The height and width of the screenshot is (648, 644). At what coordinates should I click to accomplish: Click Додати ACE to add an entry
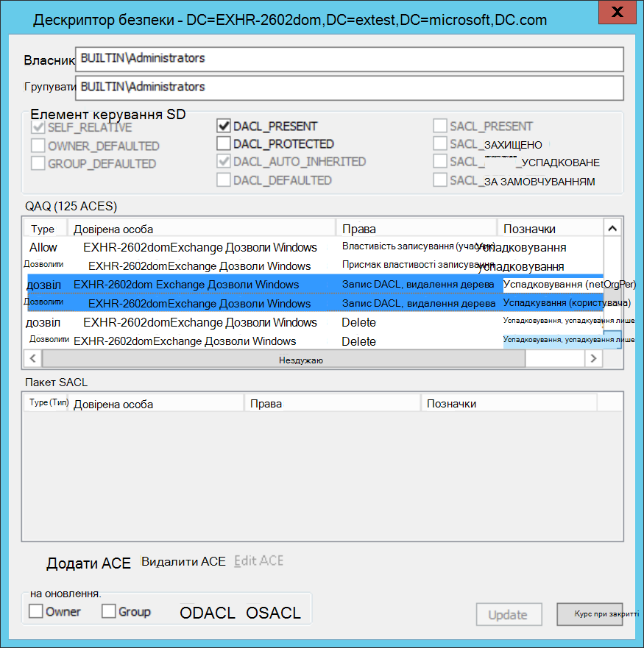pos(88,563)
